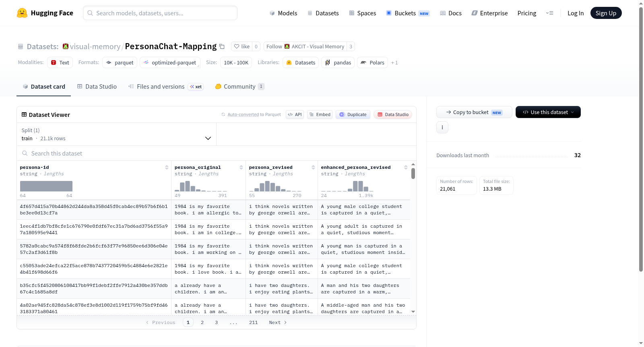Open the navigation overflow menu icon
The height and width of the screenshot is (347, 644).
point(549,13)
